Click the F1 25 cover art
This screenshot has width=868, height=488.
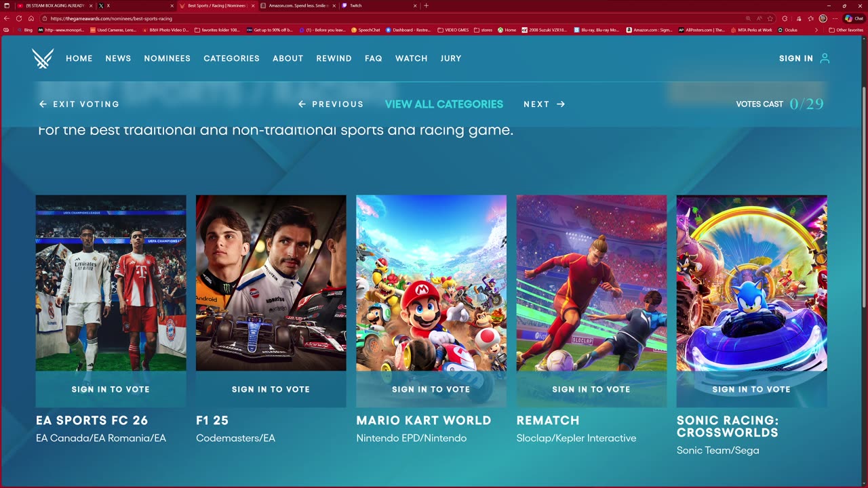coord(271,283)
